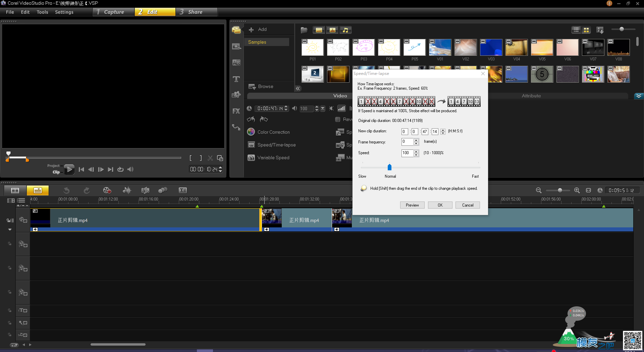Image resolution: width=644 pixels, height=352 pixels.
Task: Click Add library folder
Action: click(258, 30)
